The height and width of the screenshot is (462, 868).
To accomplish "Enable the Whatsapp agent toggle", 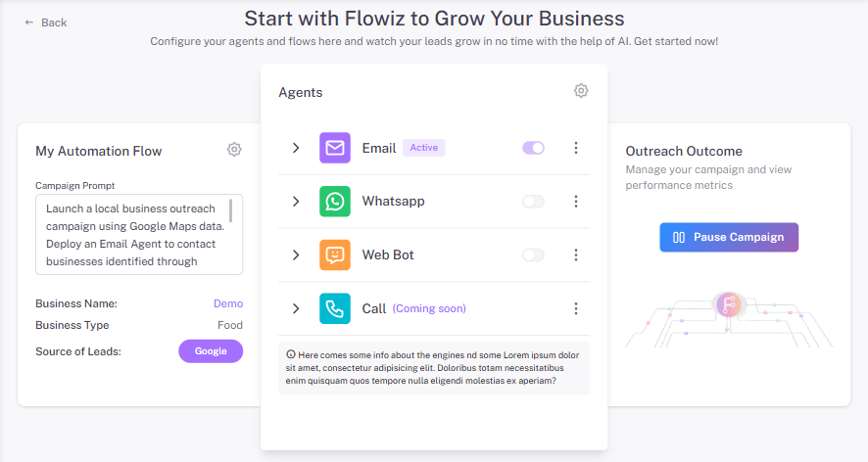I will 534,202.
